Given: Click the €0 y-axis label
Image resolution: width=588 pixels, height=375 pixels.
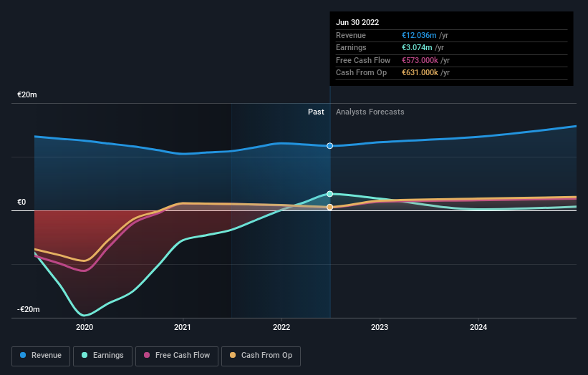Looking at the screenshot, I should click(21, 203).
